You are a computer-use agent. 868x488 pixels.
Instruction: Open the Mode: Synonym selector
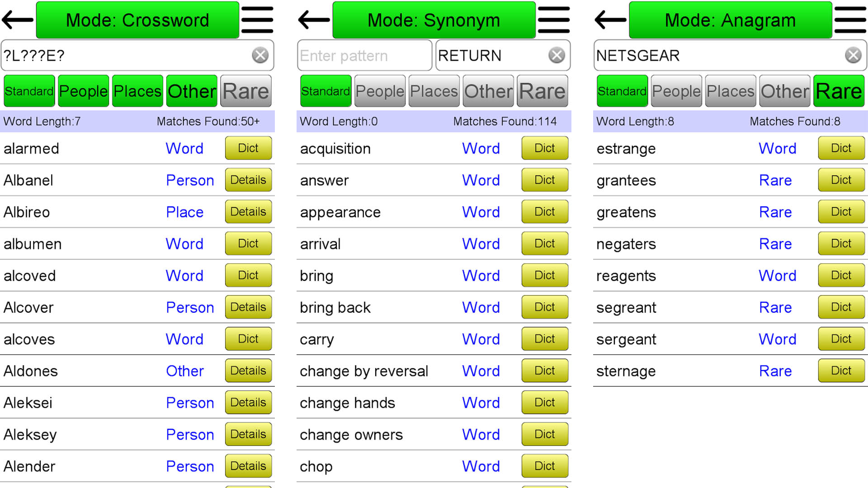pyautogui.click(x=434, y=20)
